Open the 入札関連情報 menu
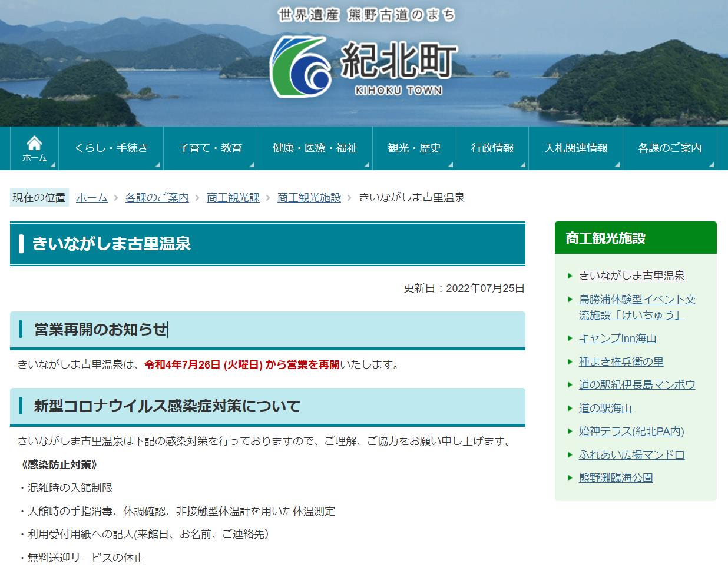728x574 pixels. 576,148
